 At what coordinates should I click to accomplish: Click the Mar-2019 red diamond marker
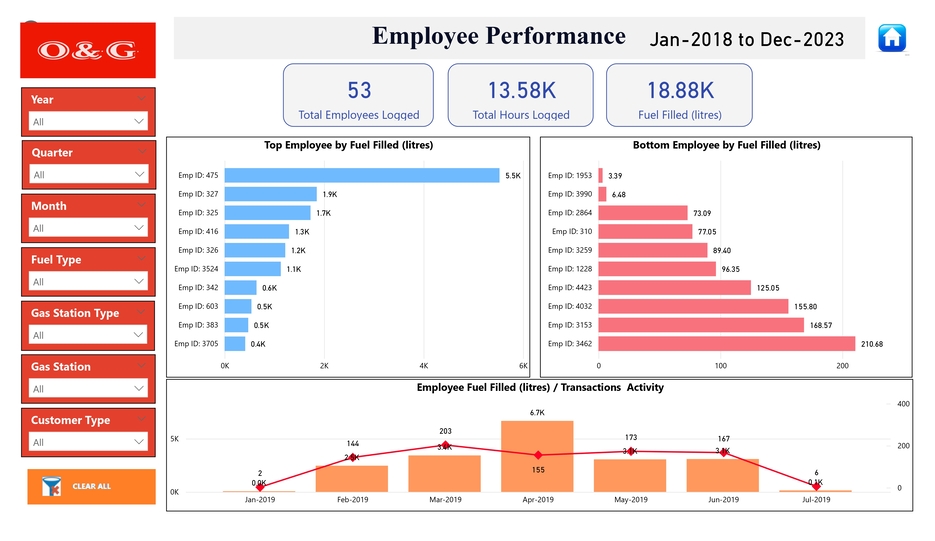(445, 446)
